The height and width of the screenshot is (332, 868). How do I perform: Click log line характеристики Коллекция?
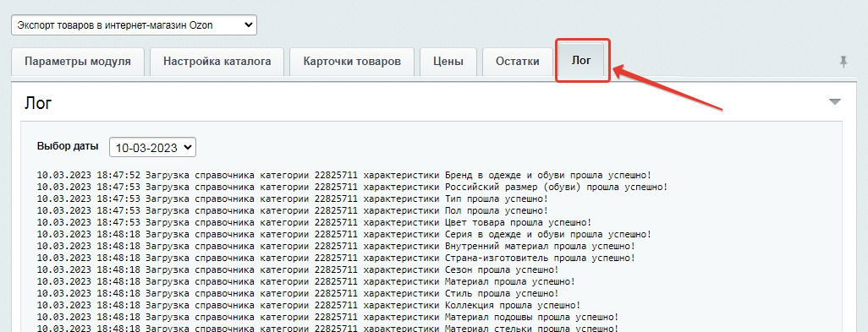point(309,306)
